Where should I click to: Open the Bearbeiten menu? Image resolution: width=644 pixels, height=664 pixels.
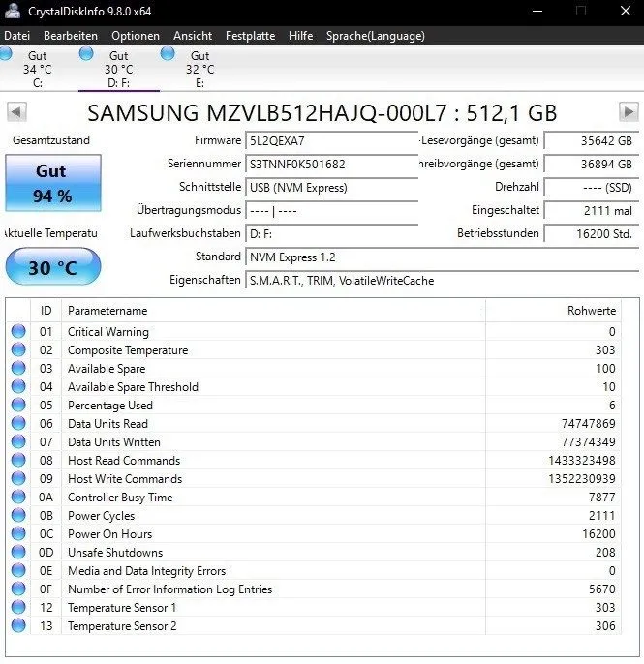pos(71,36)
